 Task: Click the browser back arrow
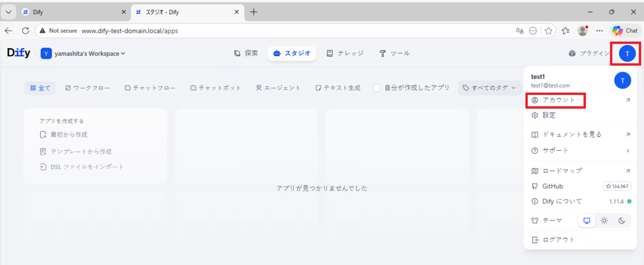click(9, 31)
